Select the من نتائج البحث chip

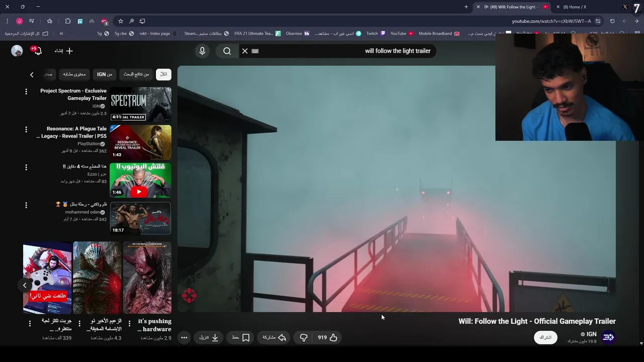136,74
